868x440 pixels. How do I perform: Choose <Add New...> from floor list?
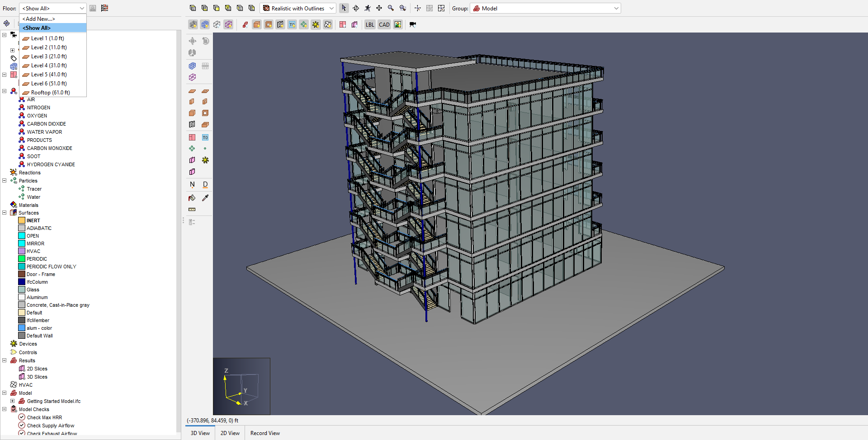[x=53, y=19]
